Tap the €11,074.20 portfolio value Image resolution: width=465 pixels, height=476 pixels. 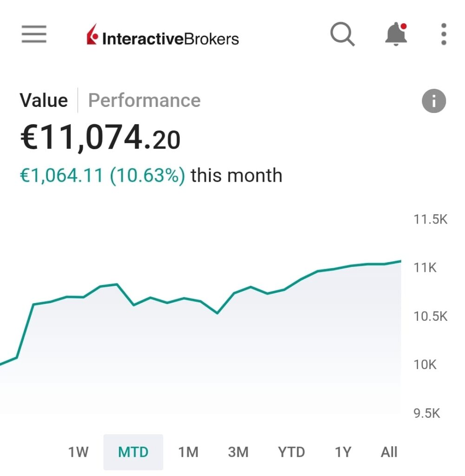100,139
